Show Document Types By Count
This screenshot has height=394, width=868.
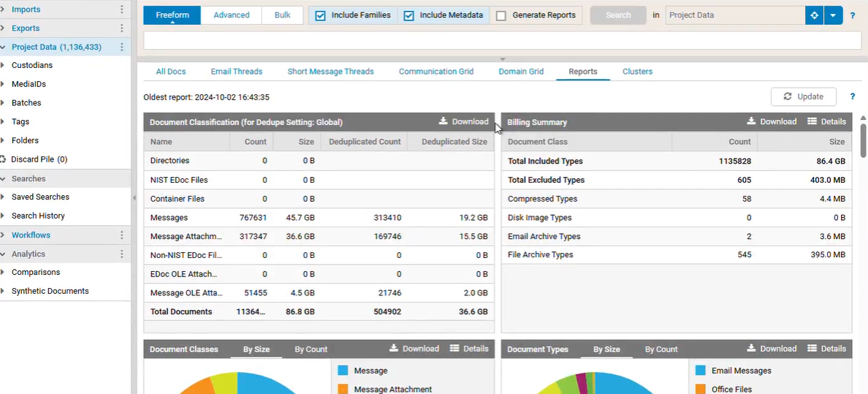(x=661, y=349)
